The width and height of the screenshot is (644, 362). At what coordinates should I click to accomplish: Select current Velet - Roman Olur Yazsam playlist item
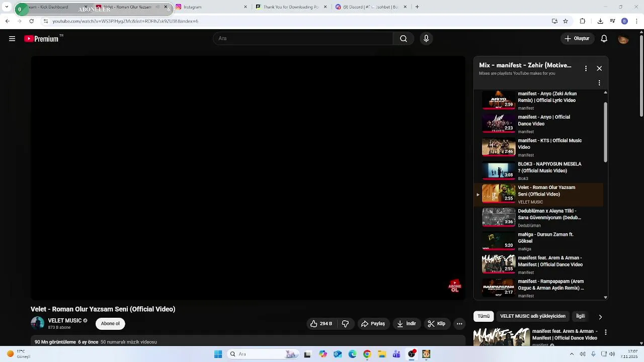click(538, 195)
